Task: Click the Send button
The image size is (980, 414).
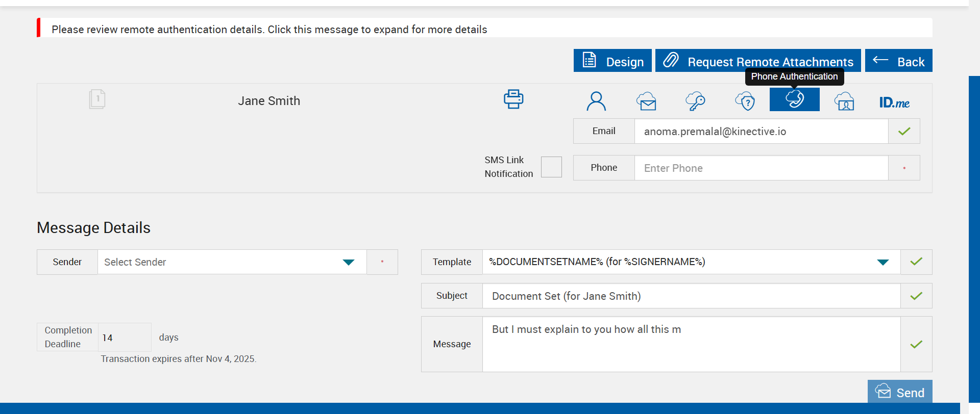Action: [900, 392]
